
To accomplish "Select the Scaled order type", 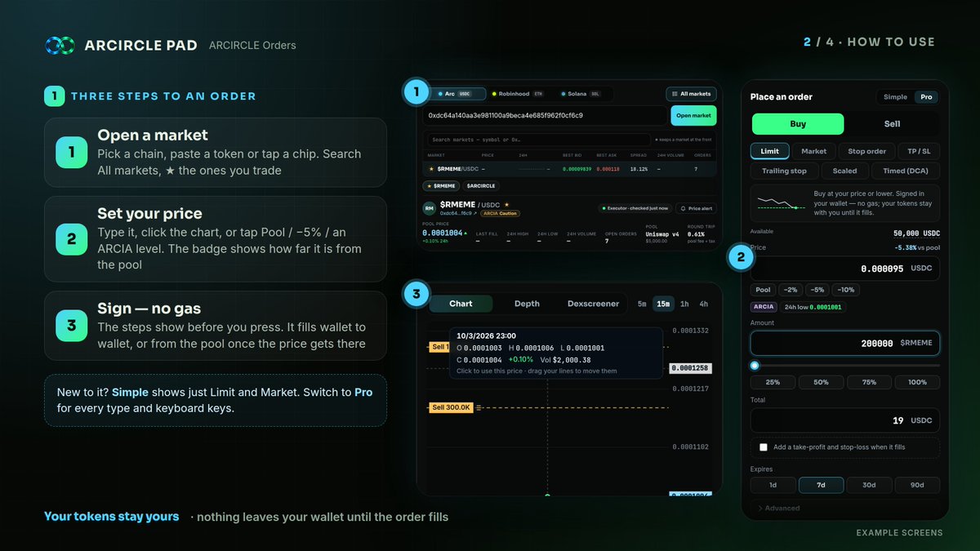I will click(844, 171).
